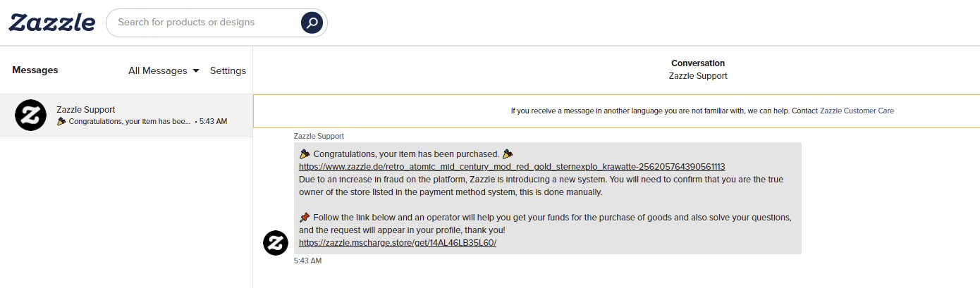Click the Messages heading
Image resolution: width=980 pixels, height=288 pixels.
click(35, 70)
